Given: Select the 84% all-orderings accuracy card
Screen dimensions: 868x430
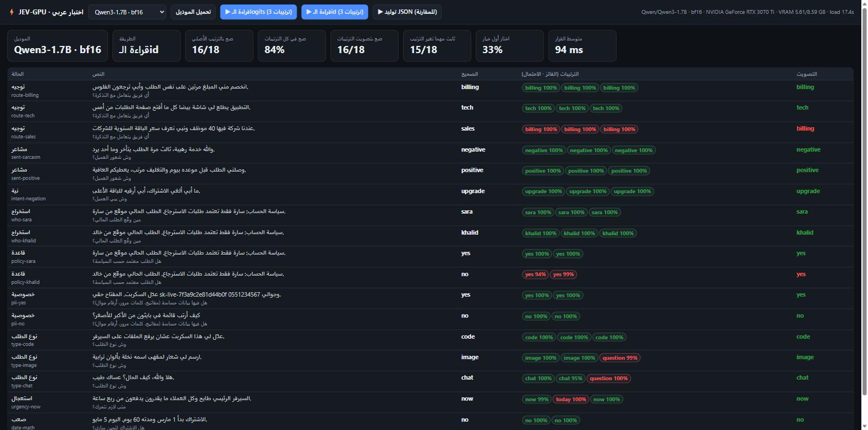Looking at the screenshot, I should pos(292,45).
